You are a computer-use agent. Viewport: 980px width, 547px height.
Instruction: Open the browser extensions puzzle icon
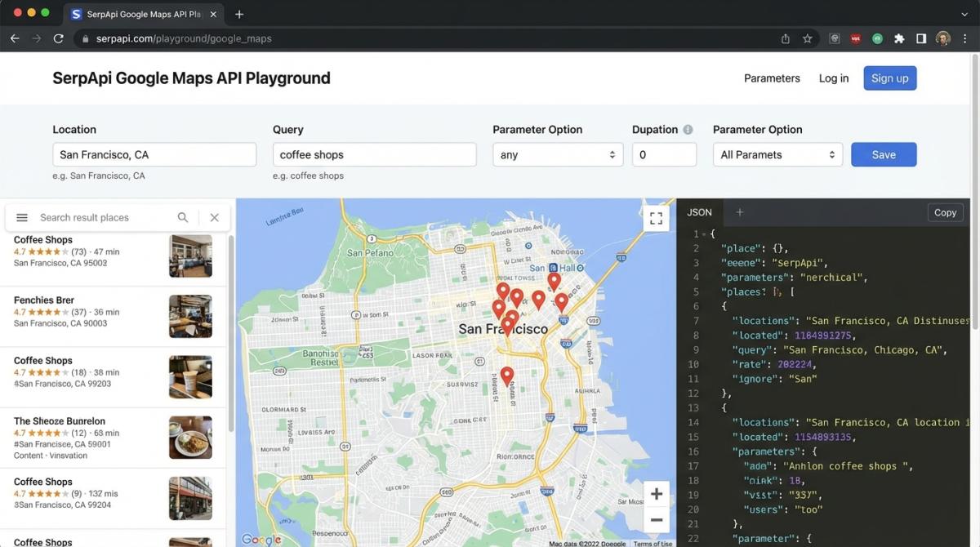point(899,38)
